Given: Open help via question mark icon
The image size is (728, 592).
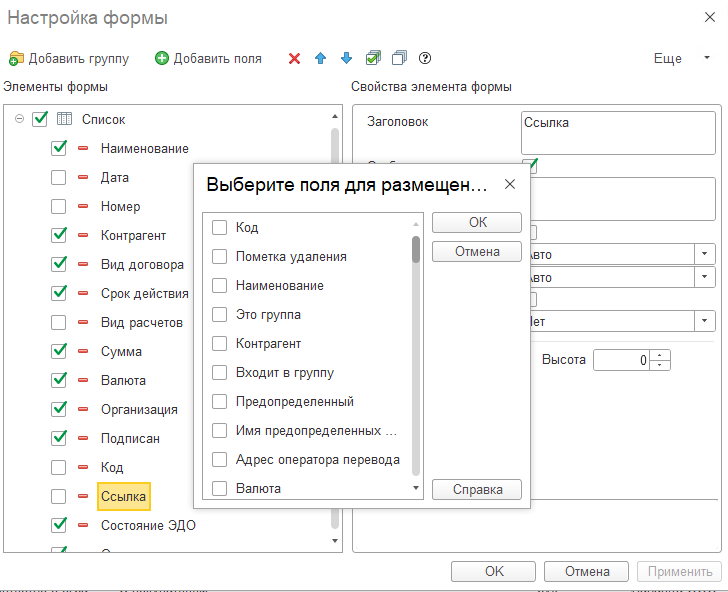Looking at the screenshot, I should tap(425, 58).
